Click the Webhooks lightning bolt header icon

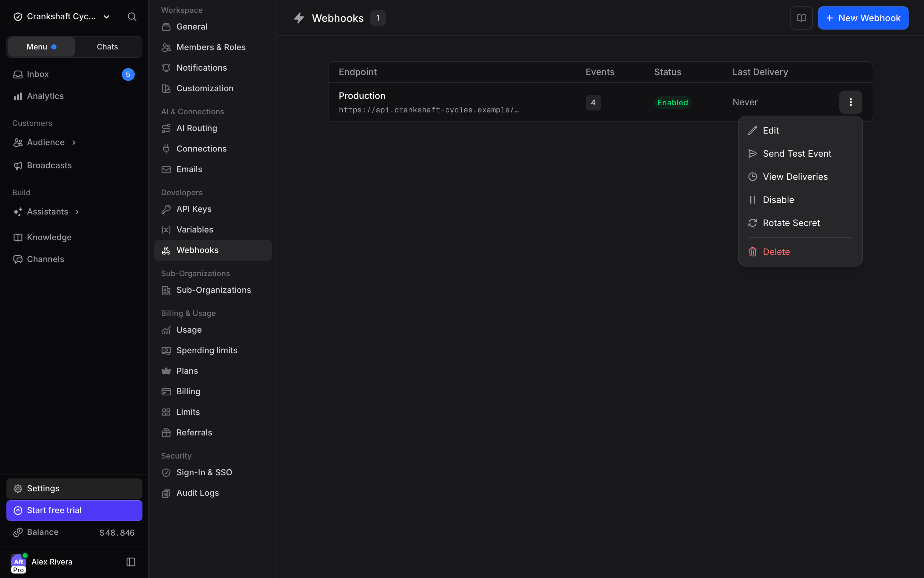tap(299, 18)
